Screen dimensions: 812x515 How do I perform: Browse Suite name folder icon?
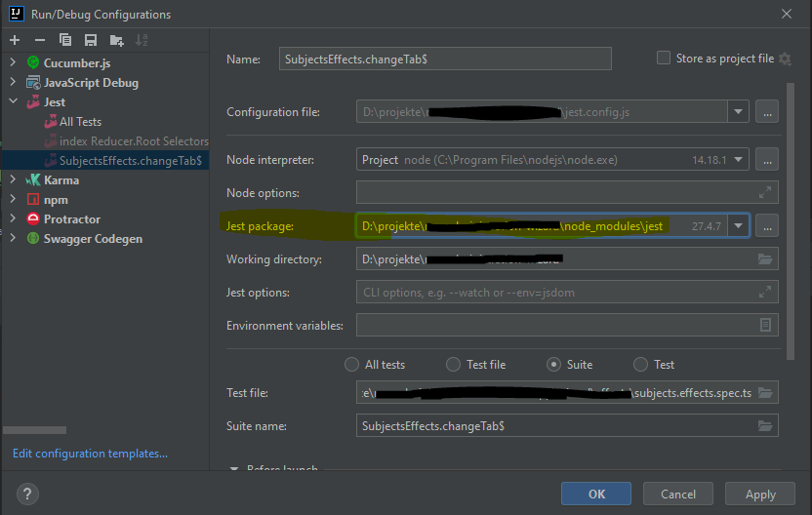point(765,425)
